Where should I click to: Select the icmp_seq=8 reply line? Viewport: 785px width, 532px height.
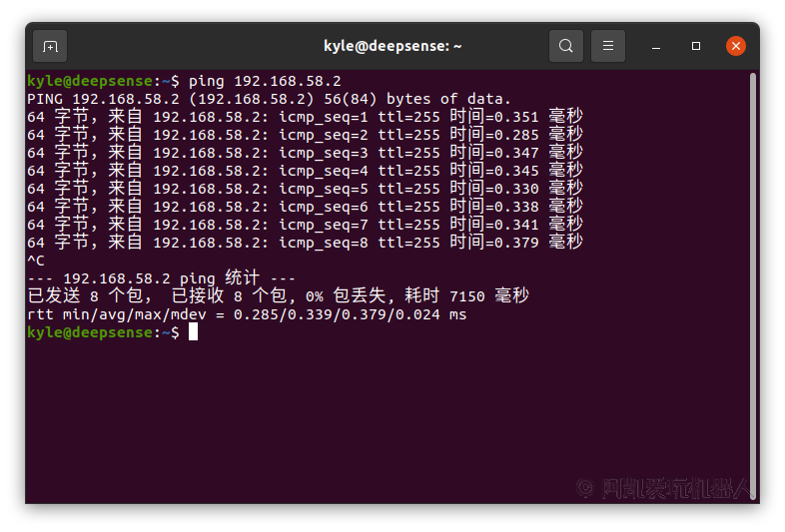pyautogui.click(x=304, y=243)
